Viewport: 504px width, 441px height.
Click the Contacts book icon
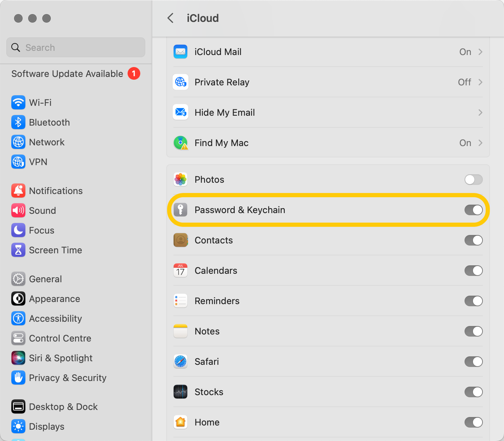point(180,240)
